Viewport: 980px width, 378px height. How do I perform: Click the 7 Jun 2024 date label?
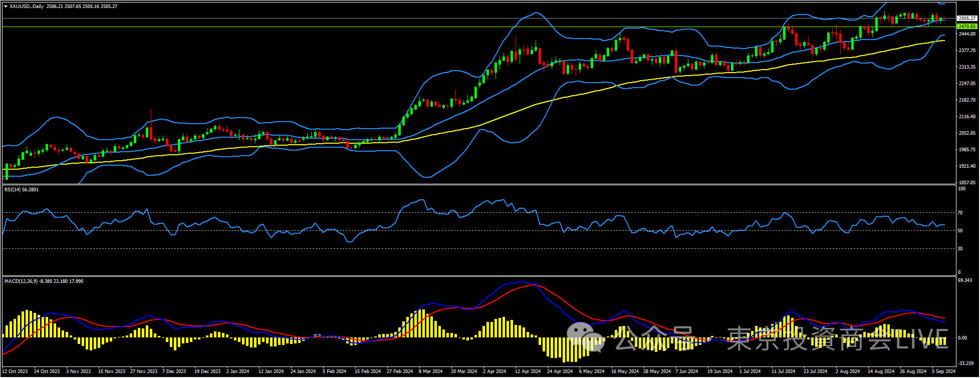point(687,371)
